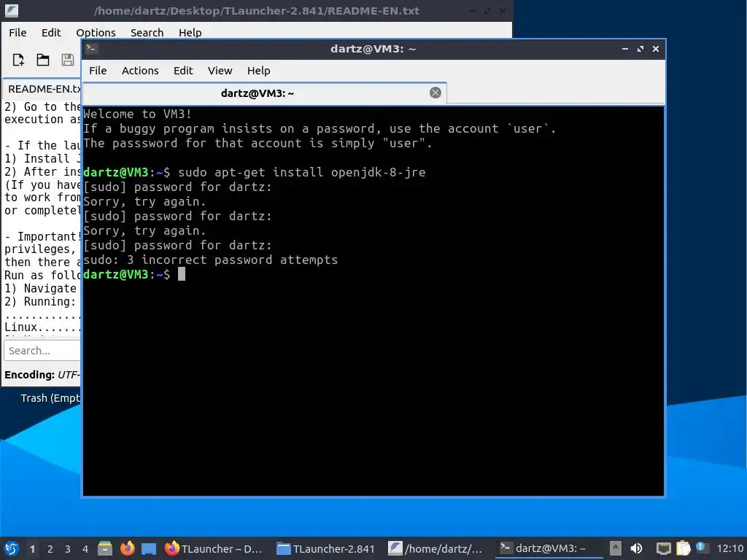Switch to workspace 3

point(68,549)
